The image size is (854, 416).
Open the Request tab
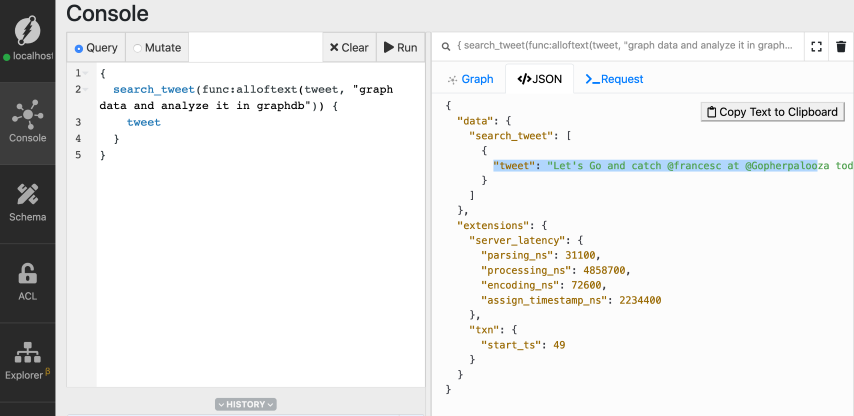coord(614,79)
